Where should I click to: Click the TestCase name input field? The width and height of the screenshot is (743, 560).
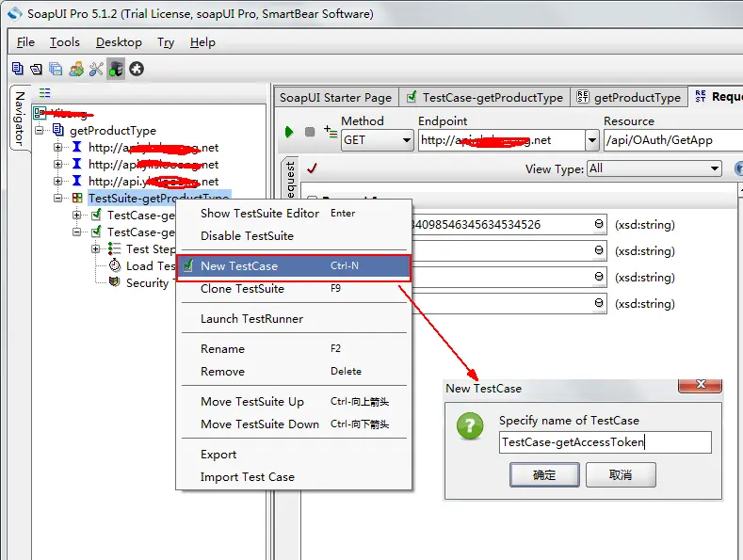point(606,442)
